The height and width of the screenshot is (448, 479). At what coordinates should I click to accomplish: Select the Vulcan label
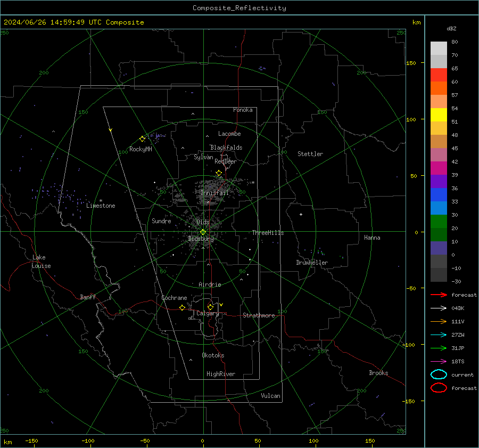pos(270,396)
